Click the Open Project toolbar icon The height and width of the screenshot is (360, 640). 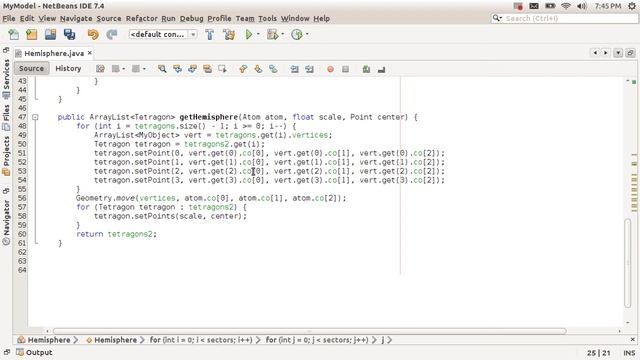click(50, 35)
